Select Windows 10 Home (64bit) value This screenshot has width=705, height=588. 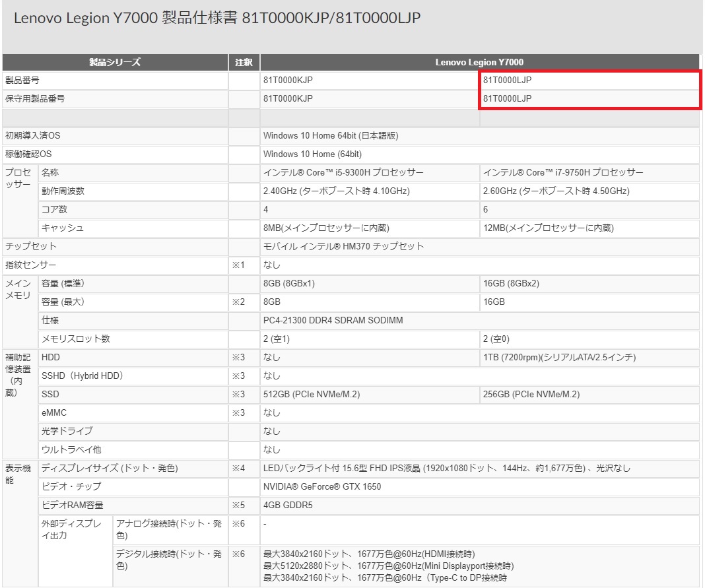312,154
